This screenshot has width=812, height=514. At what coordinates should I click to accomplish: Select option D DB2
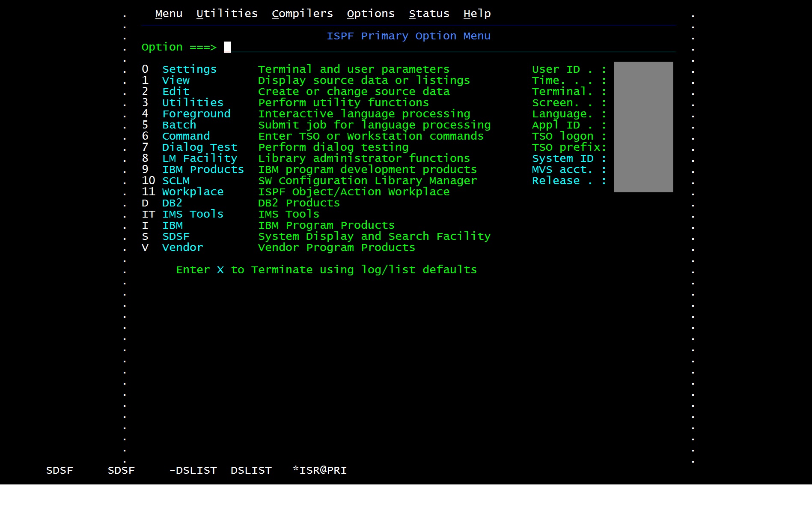click(172, 203)
